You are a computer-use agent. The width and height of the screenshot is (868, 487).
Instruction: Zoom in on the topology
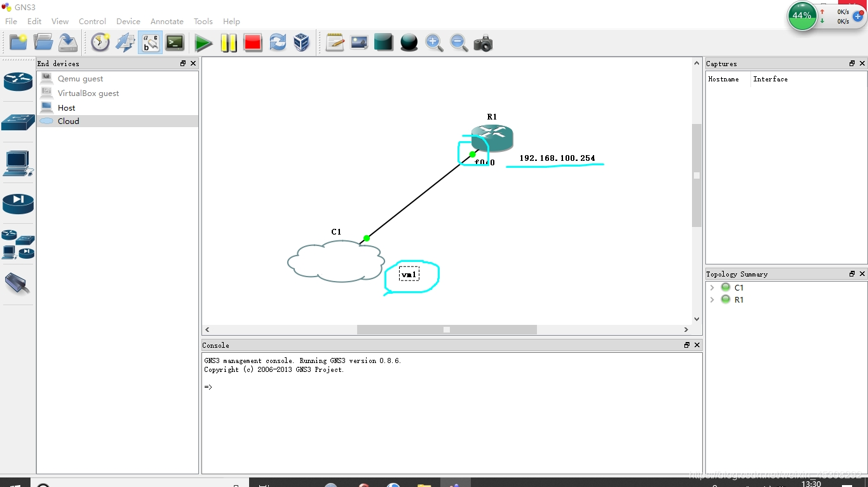[434, 43]
